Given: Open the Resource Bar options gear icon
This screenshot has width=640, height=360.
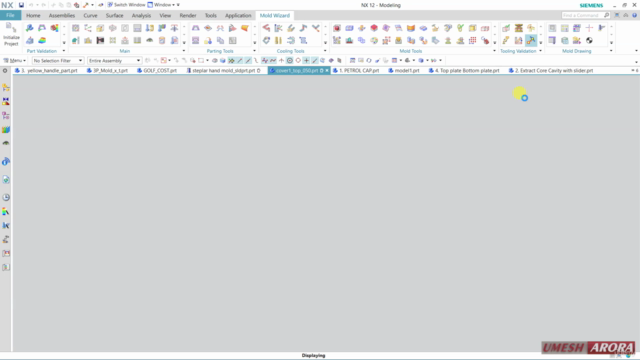Looking at the screenshot, I should (x=5, y=71).
